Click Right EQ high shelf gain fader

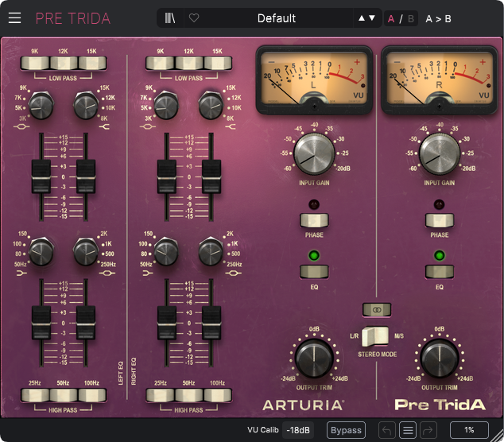pyautogui.click(x=211, y=176)
